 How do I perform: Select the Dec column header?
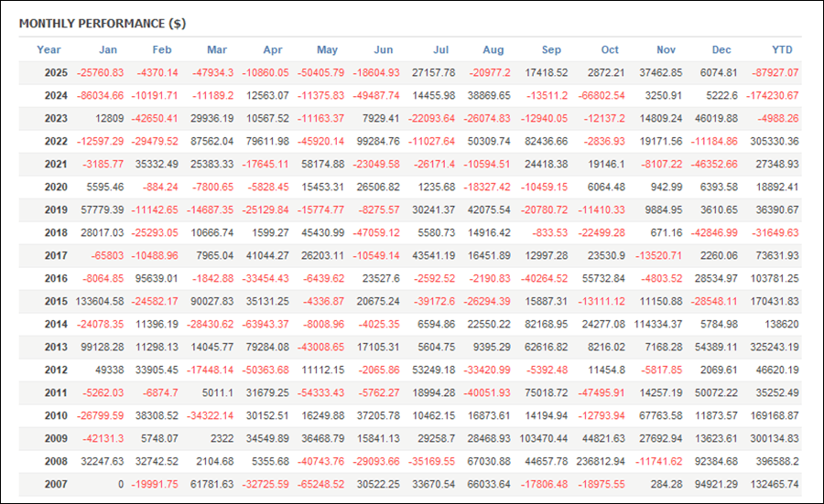[x=721, y=49]
